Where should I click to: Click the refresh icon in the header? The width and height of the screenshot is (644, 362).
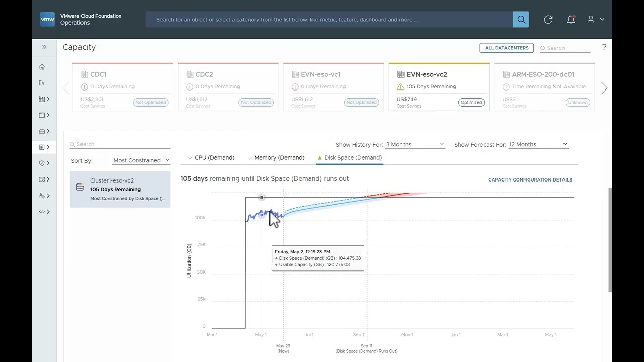click(x=548, y=20)
